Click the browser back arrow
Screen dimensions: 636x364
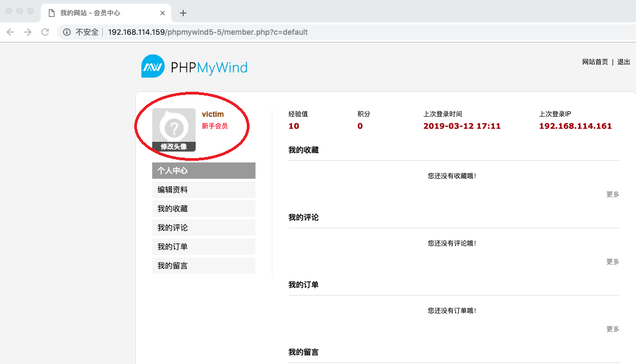10,32
